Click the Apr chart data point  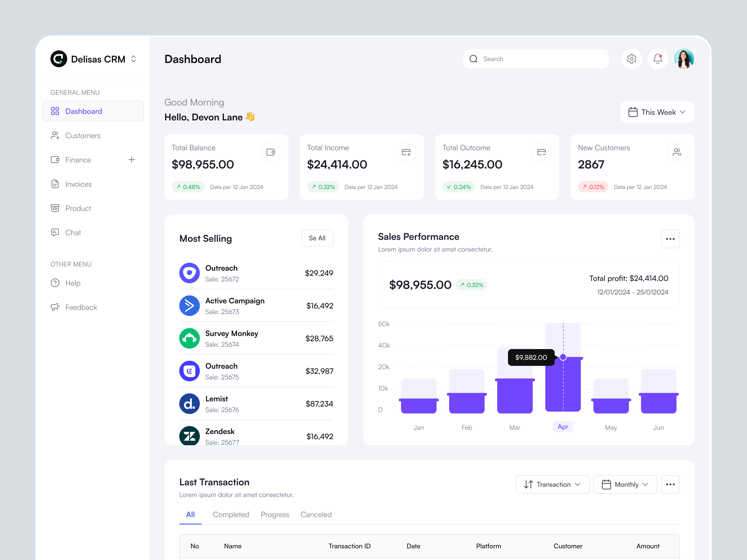coord(563,357)
